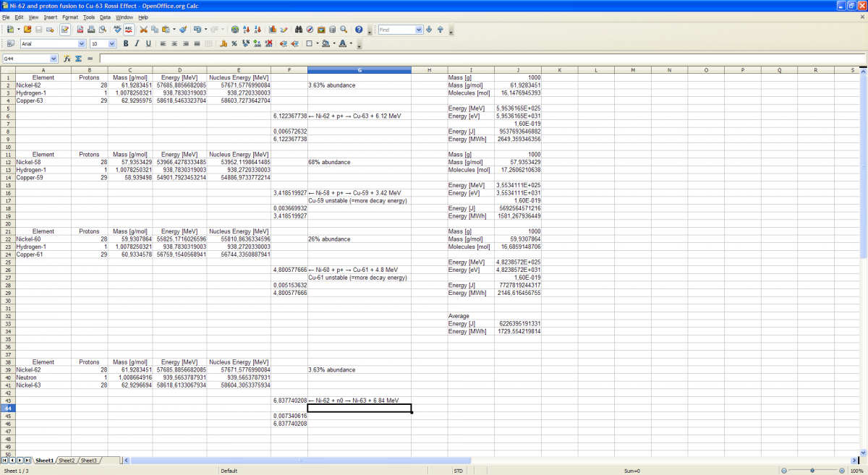Export directly as PDF

click(80, 30)
